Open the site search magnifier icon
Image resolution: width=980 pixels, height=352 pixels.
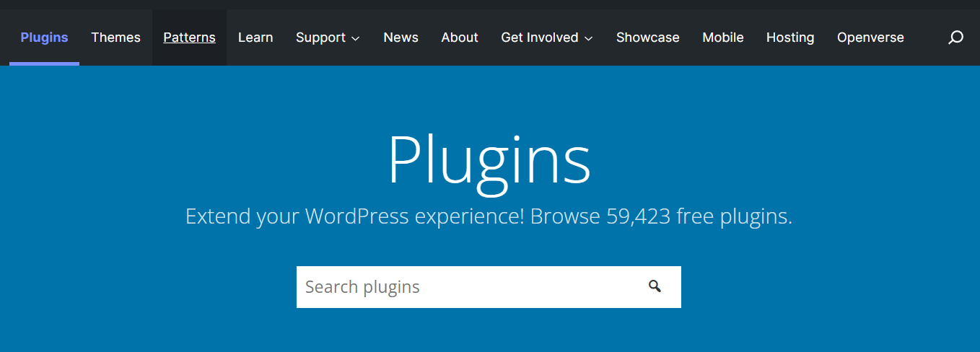[955, 38]
